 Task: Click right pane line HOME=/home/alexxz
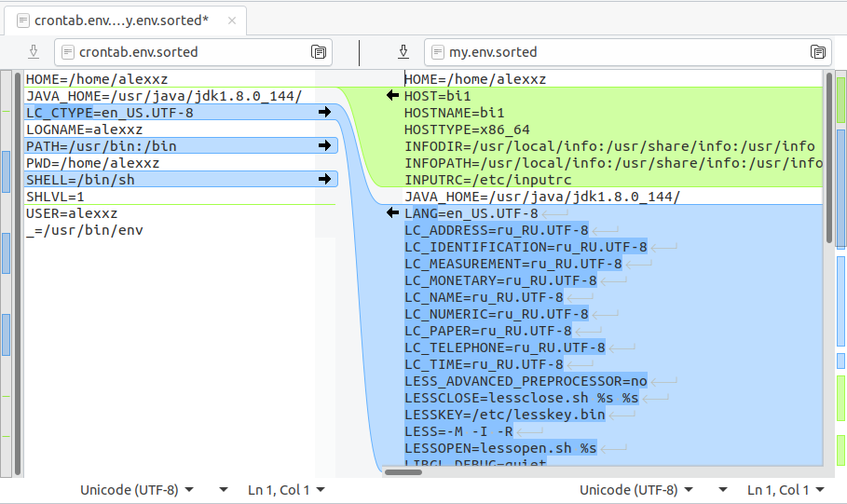(x=475, y=79)
